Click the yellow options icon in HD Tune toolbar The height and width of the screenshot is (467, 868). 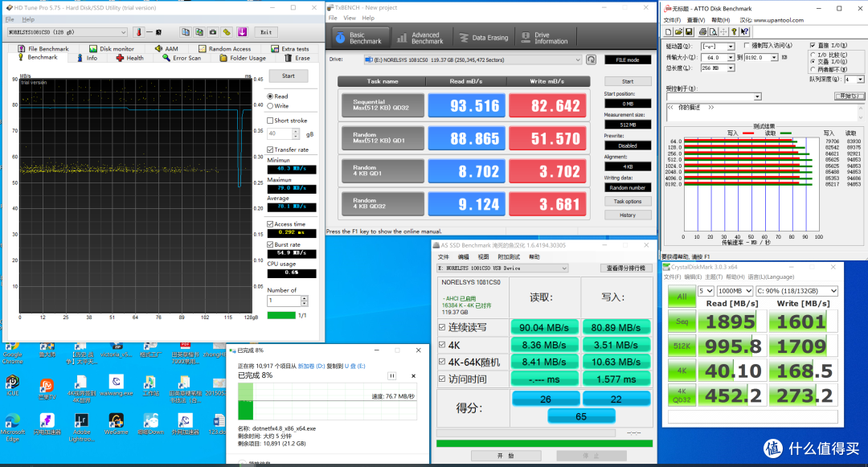(x=227, y=32)
